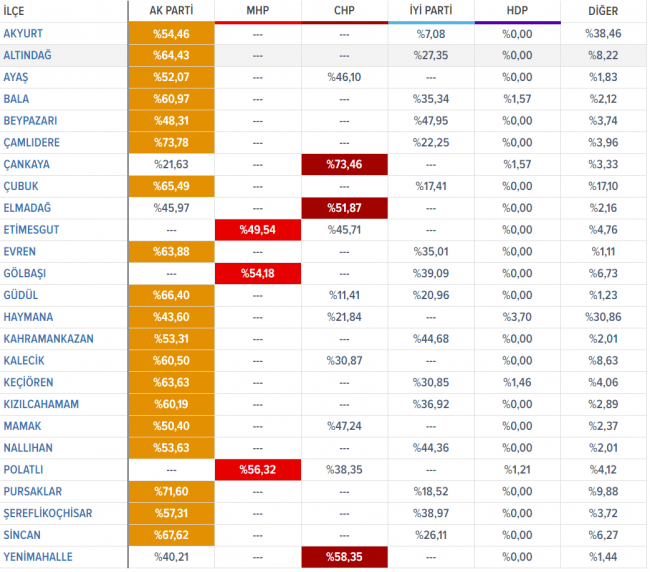Select the DİĞER column header
The width and height of the screenshot is (650, 572).
click(x=602, y=10)
